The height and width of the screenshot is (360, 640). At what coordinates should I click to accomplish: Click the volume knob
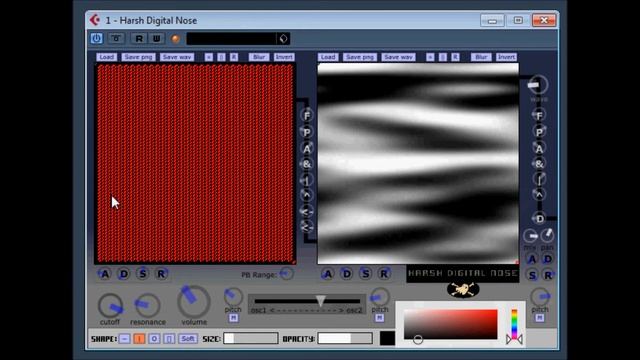194,302
